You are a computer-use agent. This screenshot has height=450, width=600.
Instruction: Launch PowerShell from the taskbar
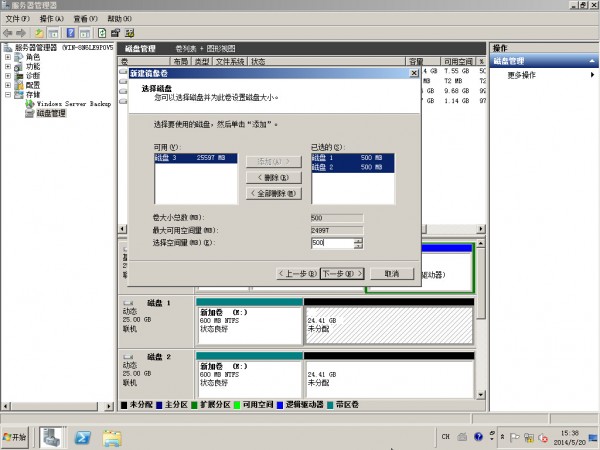(x=85, y=437)
